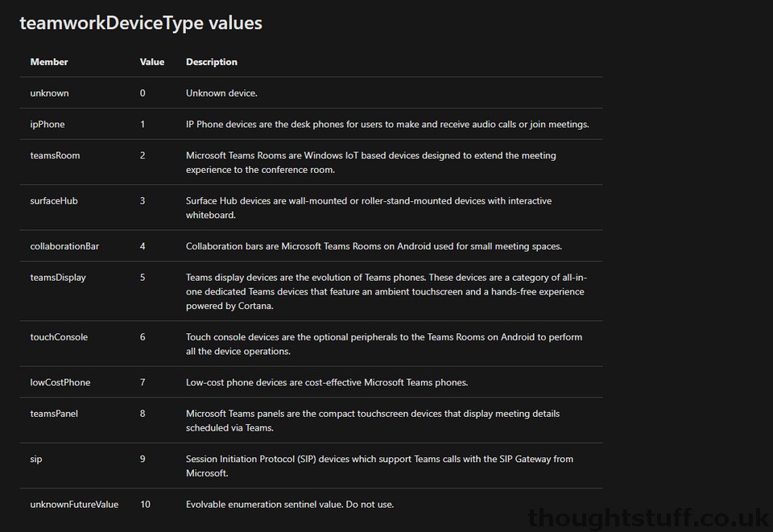
Task: Click the teamworkDeviceType values heading
Action: [141, 23]
